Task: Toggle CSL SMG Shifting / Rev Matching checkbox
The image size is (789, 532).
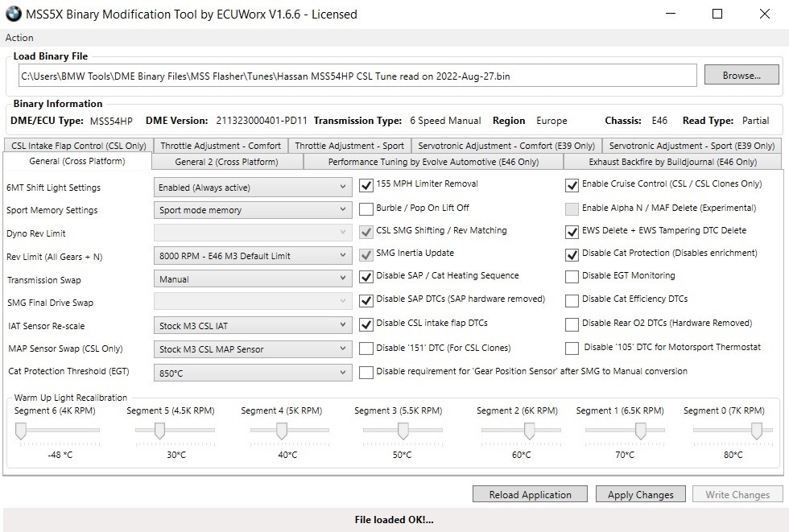Action: 366,232
